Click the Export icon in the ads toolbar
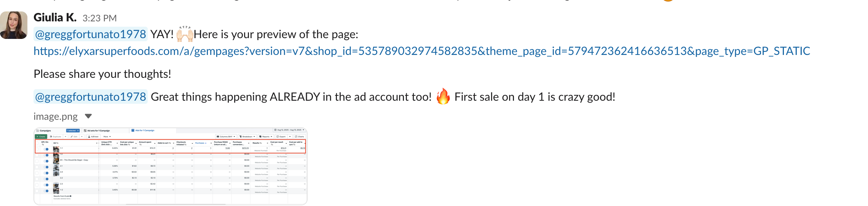The image size is (868, 206). (278, 137)
